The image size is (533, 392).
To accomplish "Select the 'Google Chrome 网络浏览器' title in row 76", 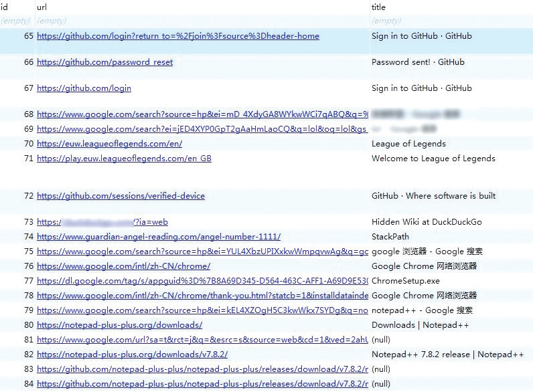I will tap(425, 266).
